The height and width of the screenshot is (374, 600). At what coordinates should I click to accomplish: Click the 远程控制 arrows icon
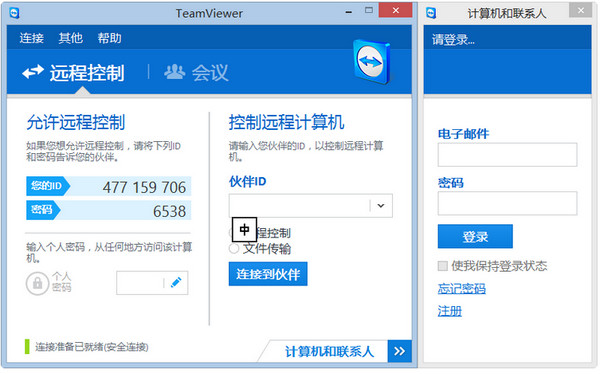tap(33, 72)
